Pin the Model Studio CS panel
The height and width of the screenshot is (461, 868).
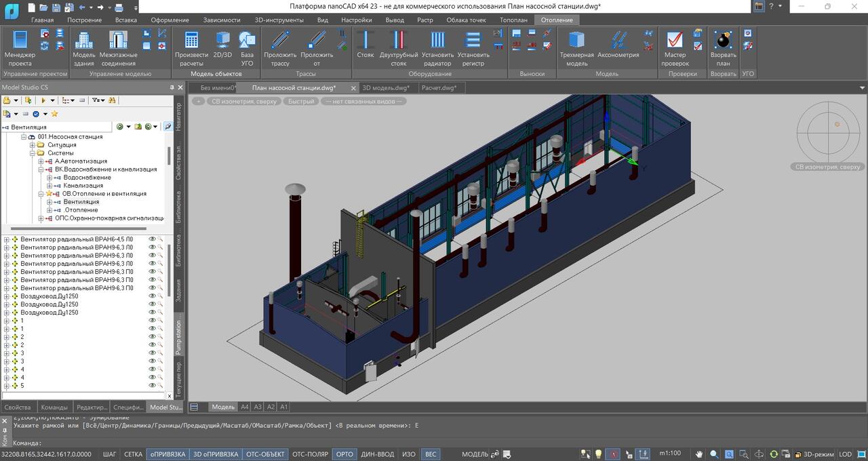(x=172, y=87)
